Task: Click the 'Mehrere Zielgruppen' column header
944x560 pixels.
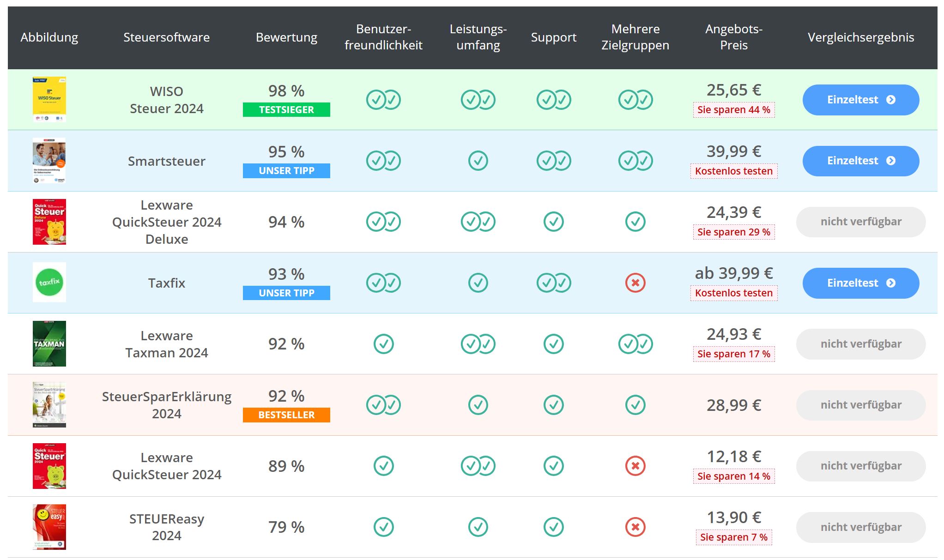Action: click(x=635, y=37)
